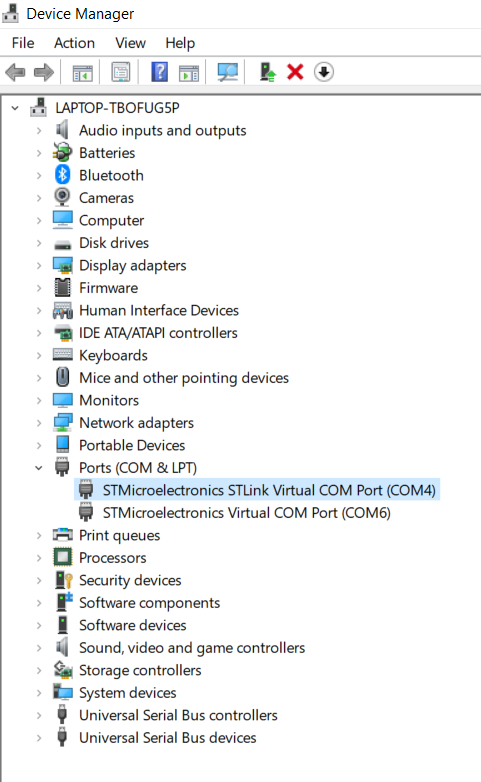481x782 pixels.
Task: Select STMicroelectronics Virtual COM Port (COM6)
Action: point(246,513)
